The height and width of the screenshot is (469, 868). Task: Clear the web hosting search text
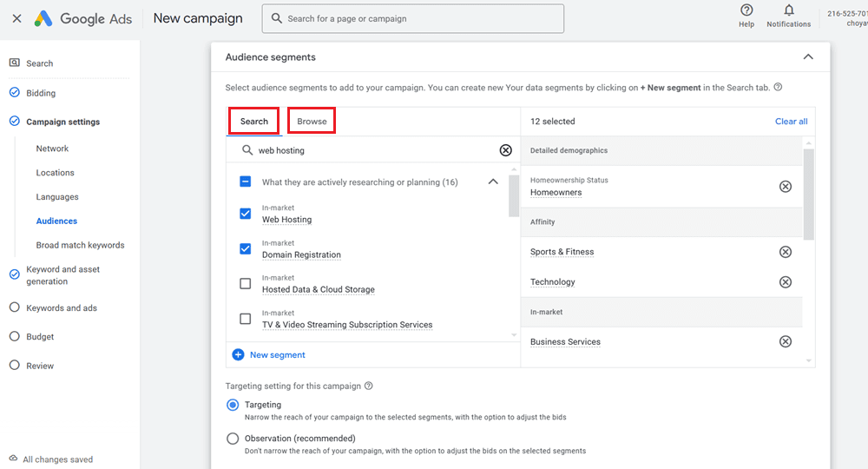coord(506,150)
